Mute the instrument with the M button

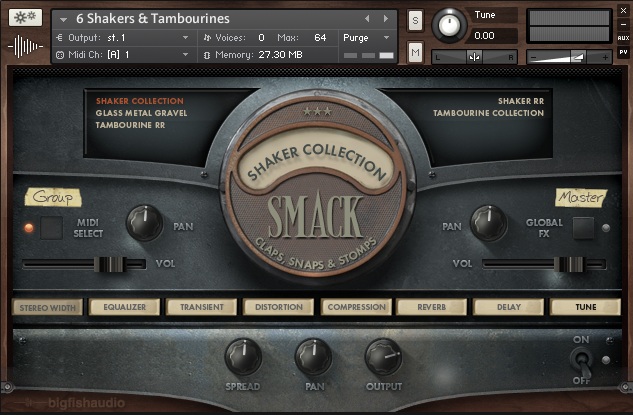point(415,52)
